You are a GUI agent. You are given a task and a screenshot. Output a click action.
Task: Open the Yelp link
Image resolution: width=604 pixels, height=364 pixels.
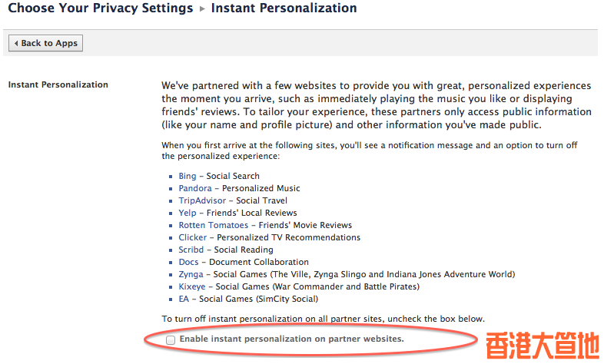188,213
